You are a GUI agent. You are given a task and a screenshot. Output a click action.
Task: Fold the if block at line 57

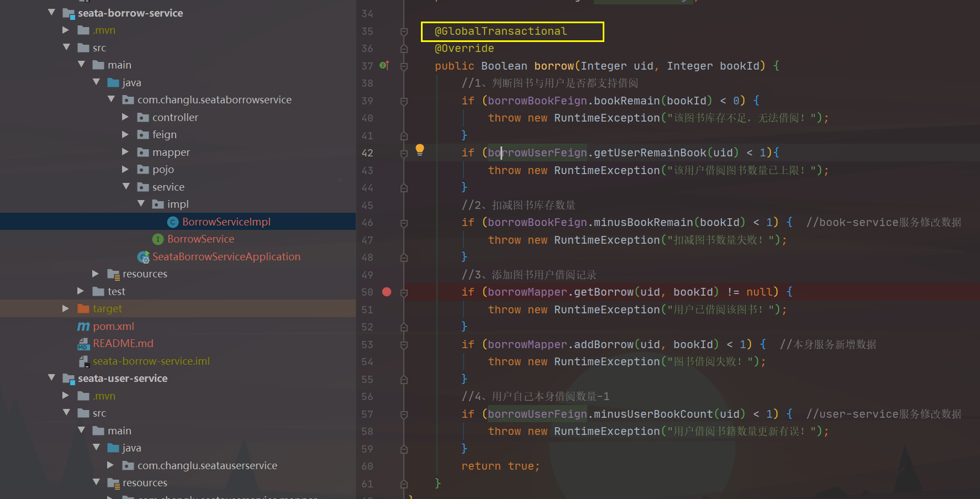click(x=404, y=414)
